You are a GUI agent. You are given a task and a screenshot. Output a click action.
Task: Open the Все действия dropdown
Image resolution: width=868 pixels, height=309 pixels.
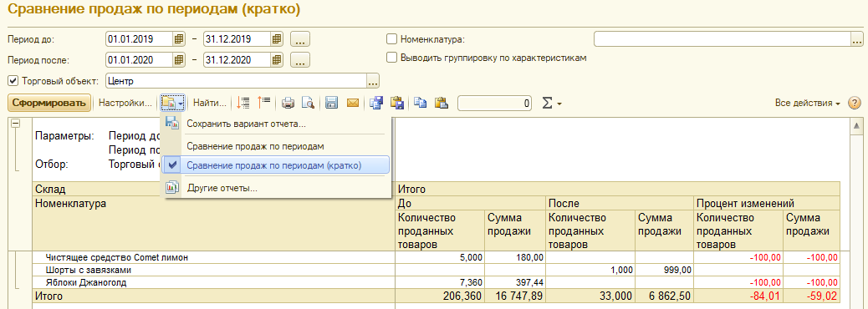(808, 104)
